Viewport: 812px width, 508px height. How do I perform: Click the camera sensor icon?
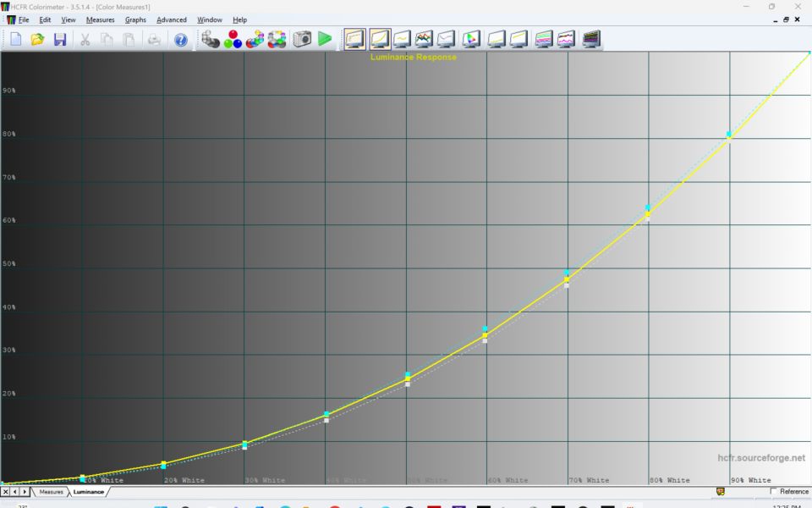[303, 40]
